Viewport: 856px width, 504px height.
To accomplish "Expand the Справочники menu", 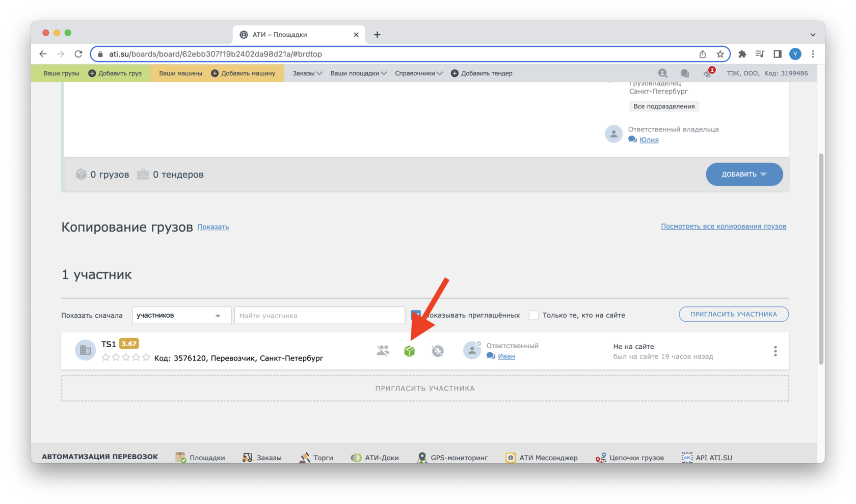I will [x=418, y=73].
